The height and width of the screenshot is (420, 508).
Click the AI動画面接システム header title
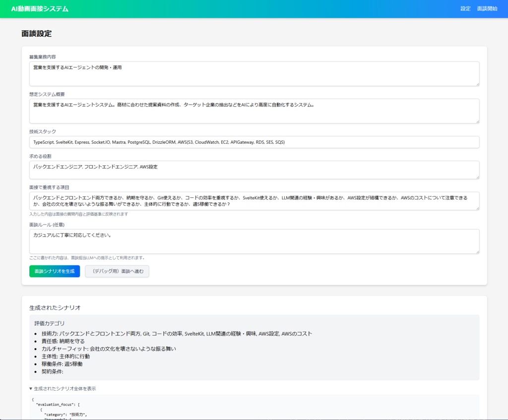click(40, 9)
